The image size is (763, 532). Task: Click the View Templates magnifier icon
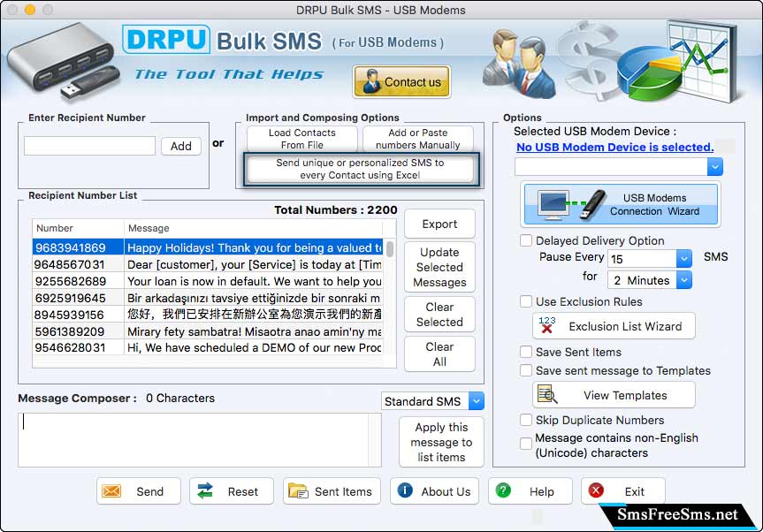(547, 395)
